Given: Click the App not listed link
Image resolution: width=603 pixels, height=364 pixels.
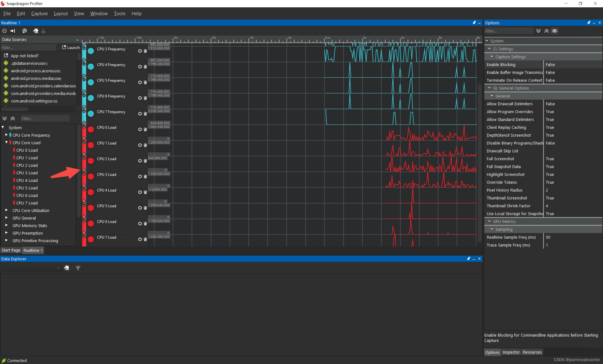Looking at the screenshot, I should (24, 55).
